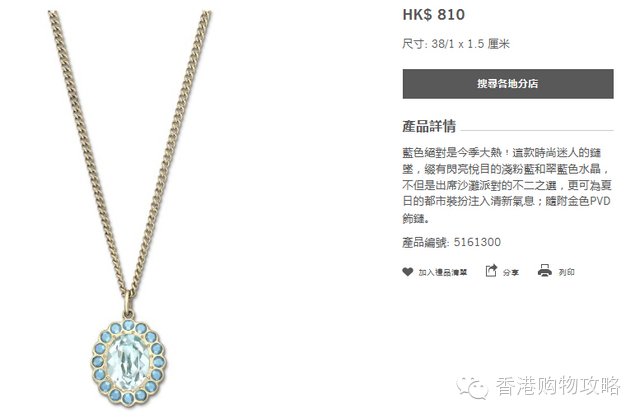This screenshot has width=640, height=418.
Task: Click the 香港购物攻略 watermark text
Action: pos(558,386)
